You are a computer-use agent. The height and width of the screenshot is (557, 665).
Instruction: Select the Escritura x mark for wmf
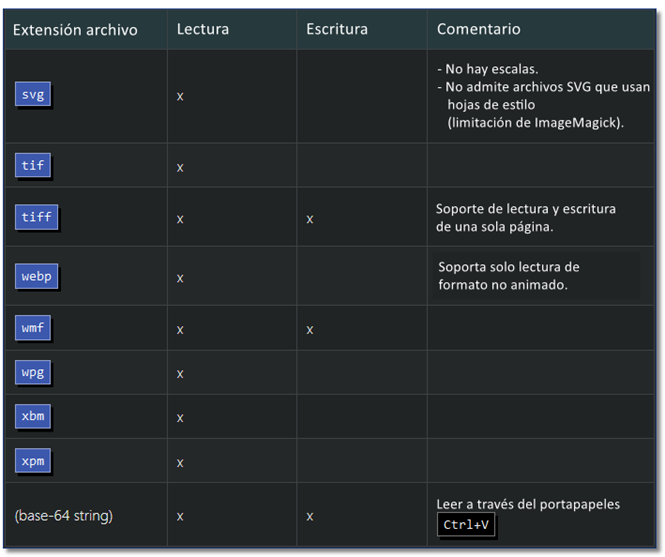tap(310, 329)
